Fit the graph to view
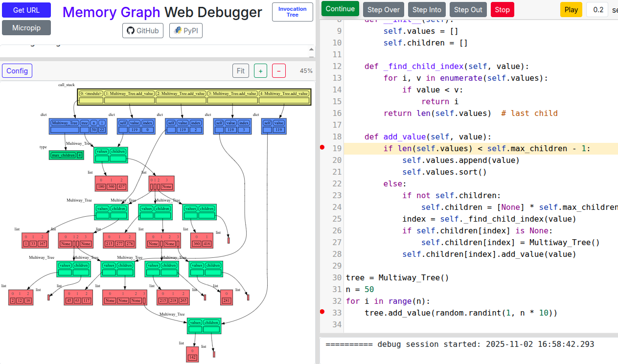 240,71
